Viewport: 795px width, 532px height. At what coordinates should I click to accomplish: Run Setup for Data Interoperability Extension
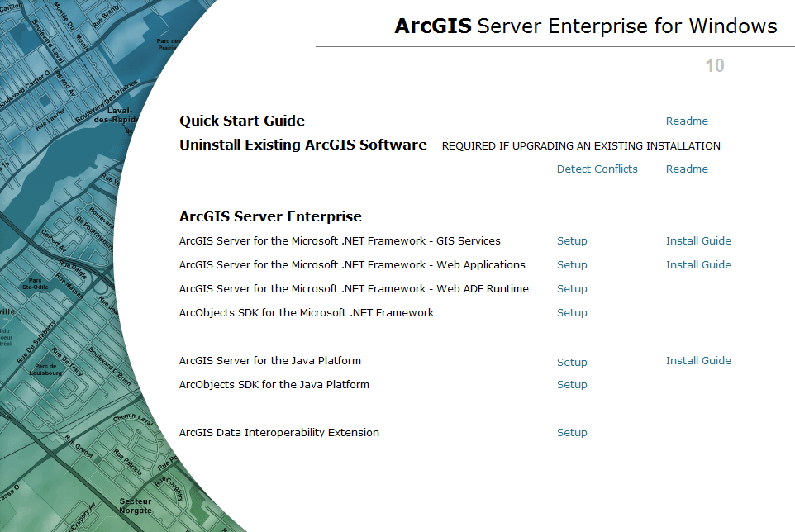pyautogui.click(x=572, y=433)
